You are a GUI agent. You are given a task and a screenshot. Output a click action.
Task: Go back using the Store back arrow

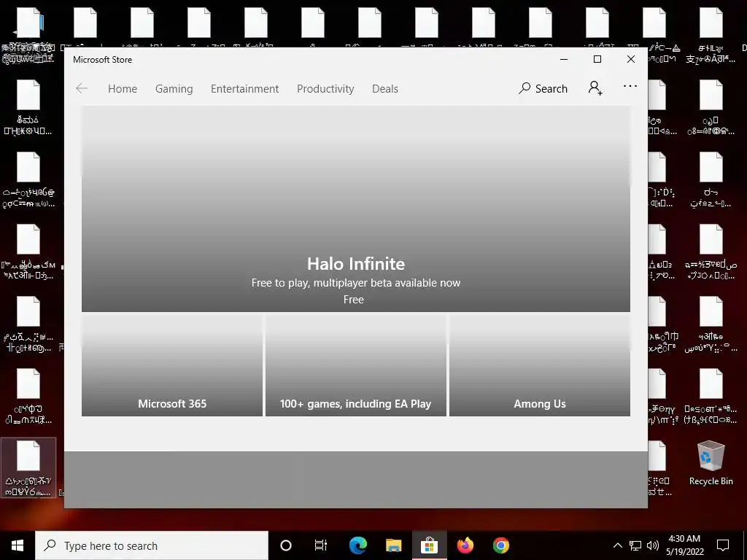[x=82, y=88]
